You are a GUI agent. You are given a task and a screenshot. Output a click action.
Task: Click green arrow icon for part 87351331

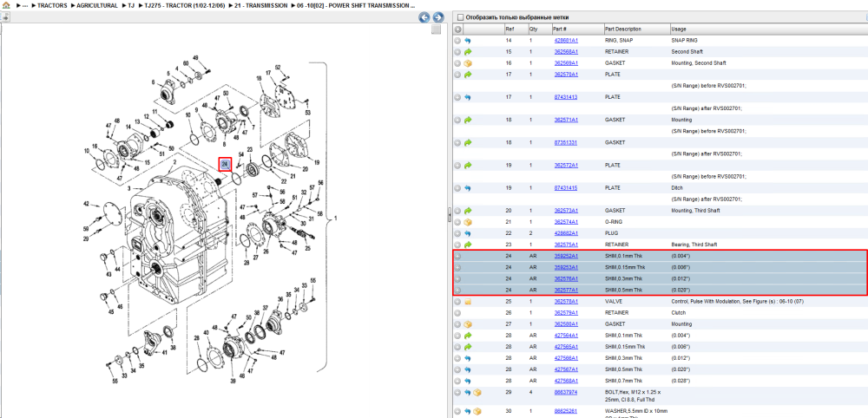click(x=467, y=142)
